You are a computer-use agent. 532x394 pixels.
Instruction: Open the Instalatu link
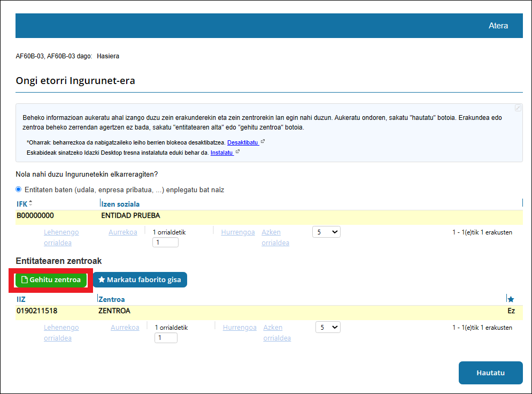pyautogui.click(x=221, y=153)
